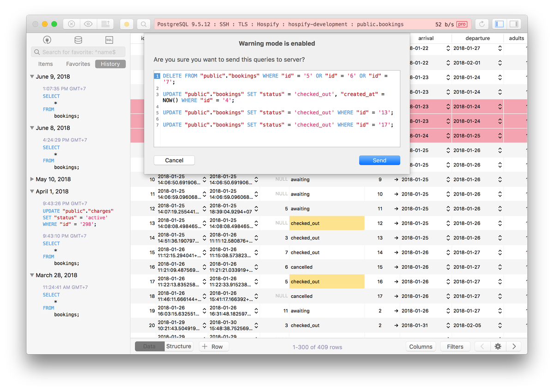The width and height of the screenshot is (554, 392).
Task: Click the checked_out status in row 20
Action: pyautogui.click(x=305, y=326)
